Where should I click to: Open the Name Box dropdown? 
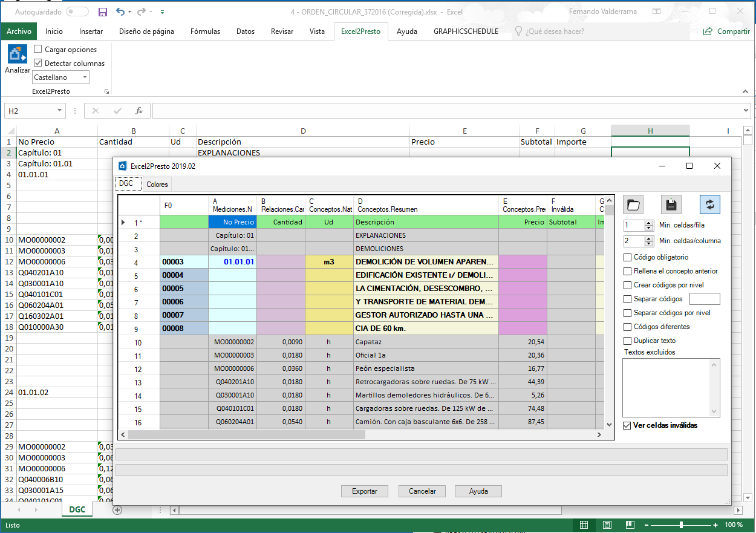pyautogui.click(x=59, y=111)
